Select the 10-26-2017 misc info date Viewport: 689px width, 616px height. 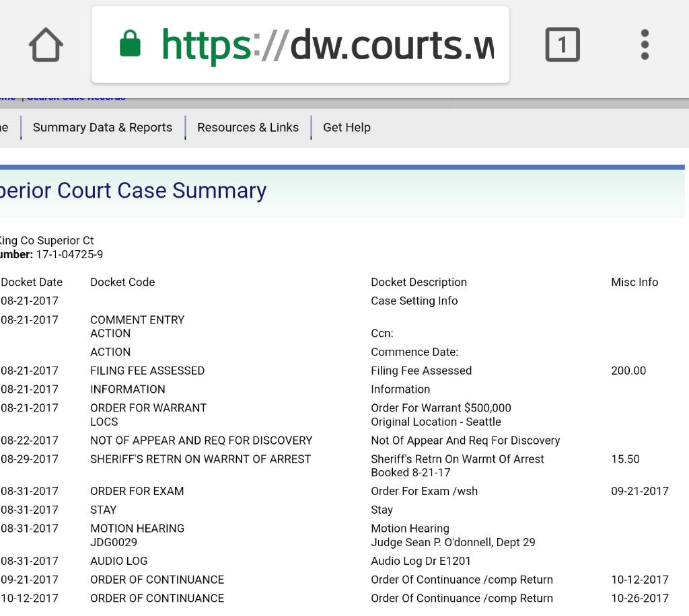pos(639,599)
